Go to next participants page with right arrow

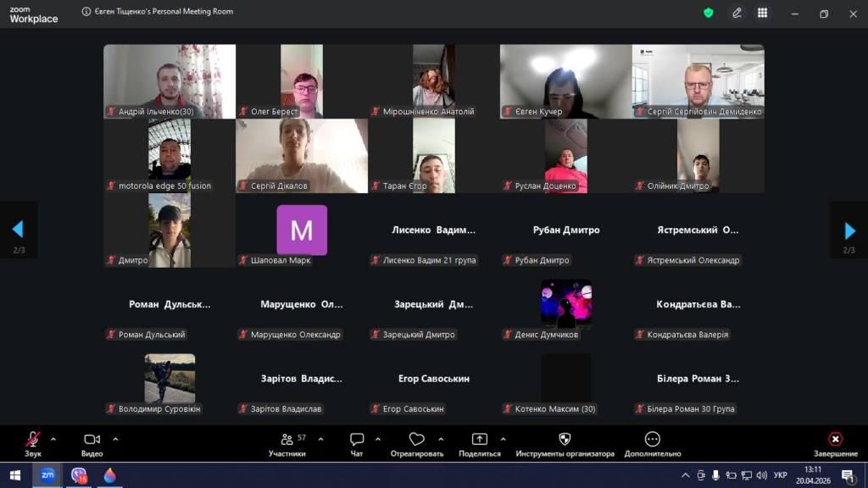click(x=849, y=230)
